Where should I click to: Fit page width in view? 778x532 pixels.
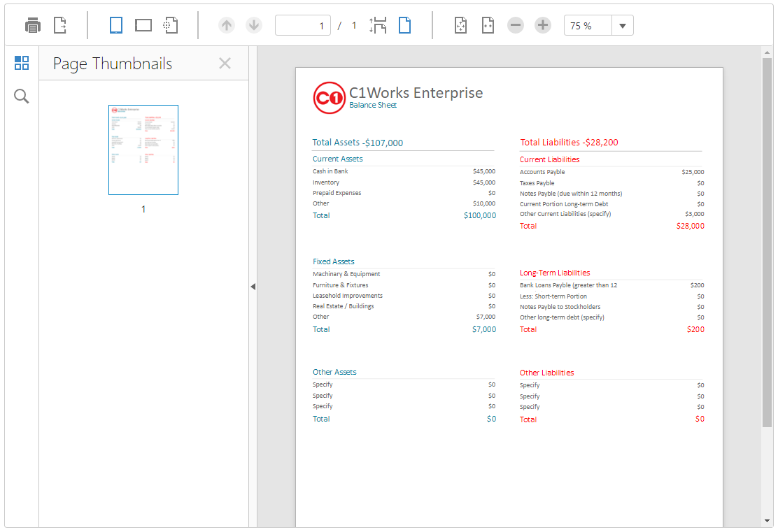click(488, 25)
